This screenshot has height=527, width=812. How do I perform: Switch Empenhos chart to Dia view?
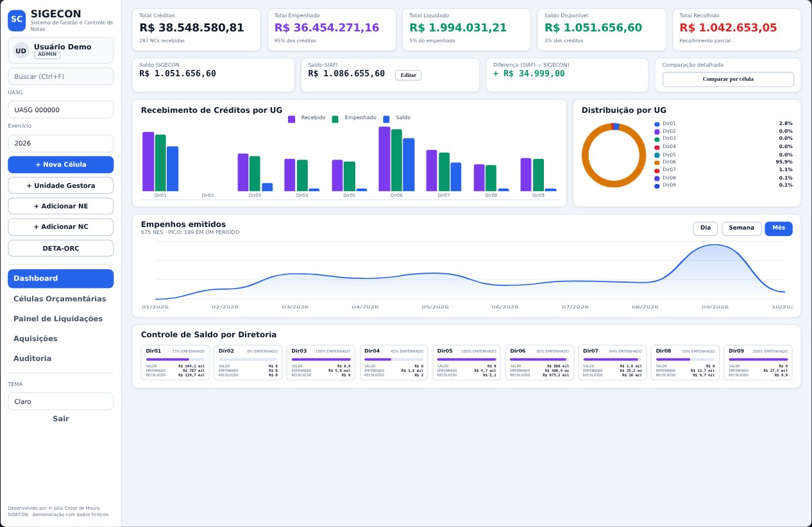pyautogui.click(x=706, y=228)
